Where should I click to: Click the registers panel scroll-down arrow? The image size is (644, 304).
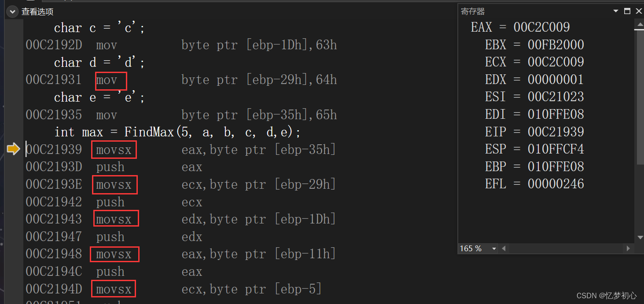[640, 238]
